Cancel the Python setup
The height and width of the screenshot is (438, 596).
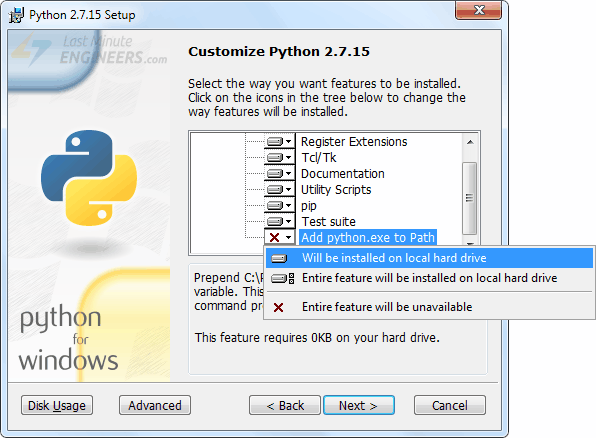click(450, 405)
